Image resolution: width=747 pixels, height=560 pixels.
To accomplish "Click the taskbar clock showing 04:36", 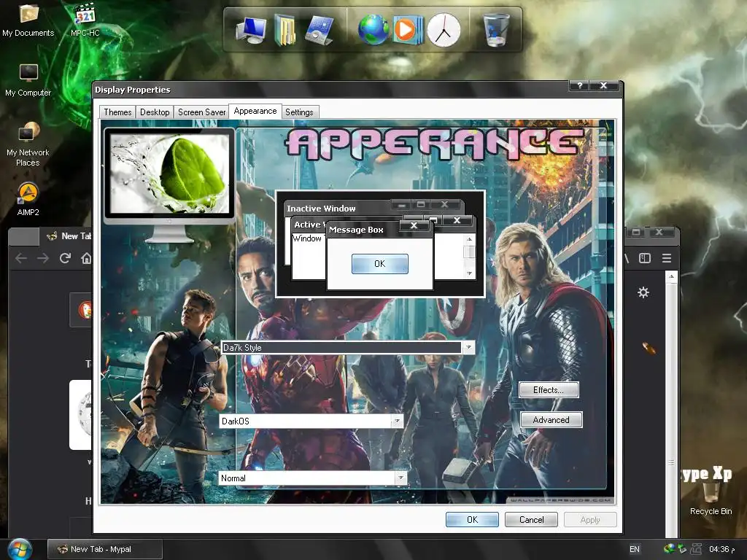I will tap(721, 549).
